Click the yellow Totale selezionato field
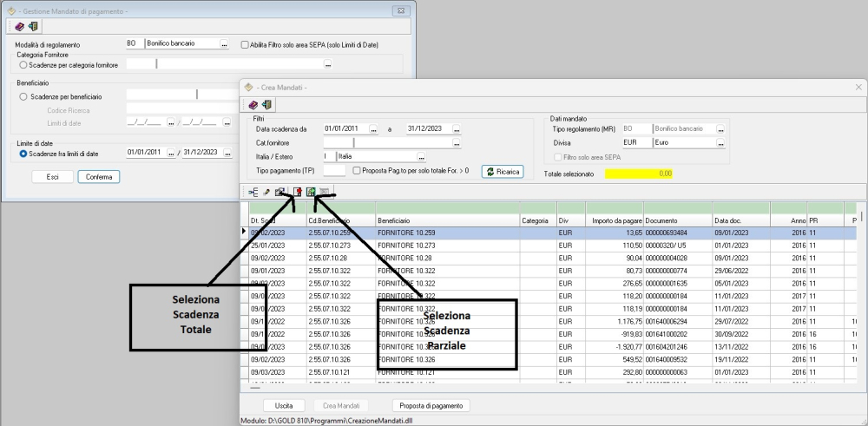This screenshot has height=426, width=868. click(641, 174)
